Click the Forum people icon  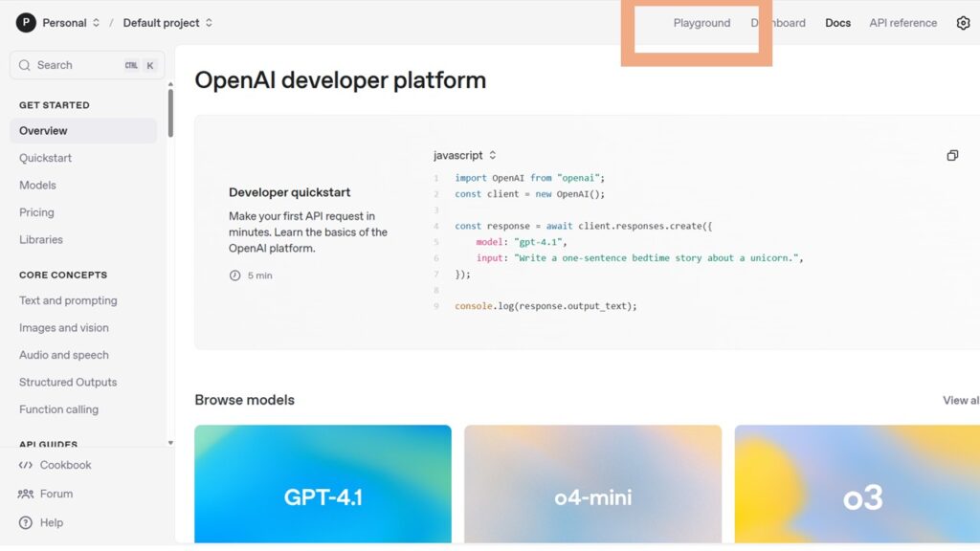coord(25,494)
